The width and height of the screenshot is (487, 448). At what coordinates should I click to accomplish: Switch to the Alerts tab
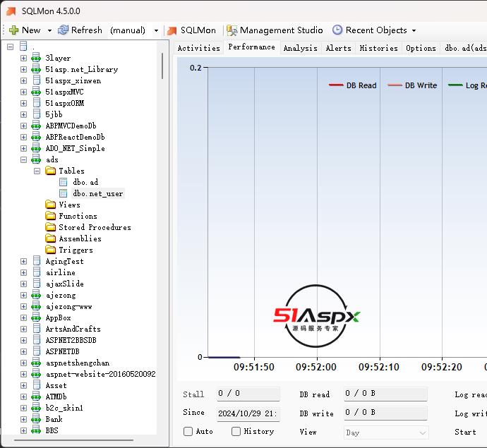coord(338,48)
